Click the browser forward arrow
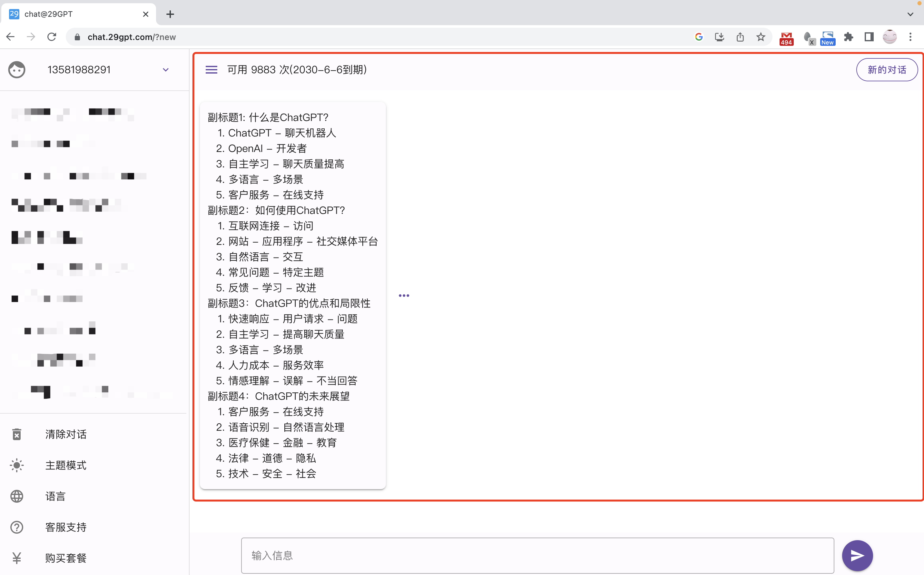This screenshot has height=575, width=924. click(31, 37)
